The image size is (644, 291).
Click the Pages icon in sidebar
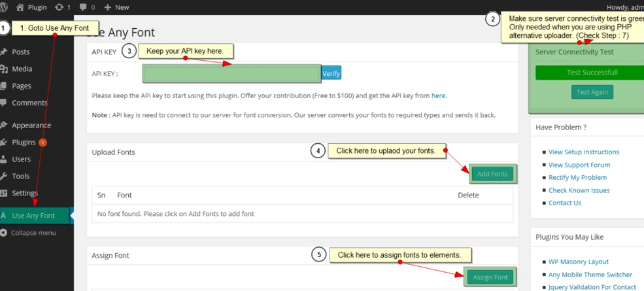click(4, 86)
